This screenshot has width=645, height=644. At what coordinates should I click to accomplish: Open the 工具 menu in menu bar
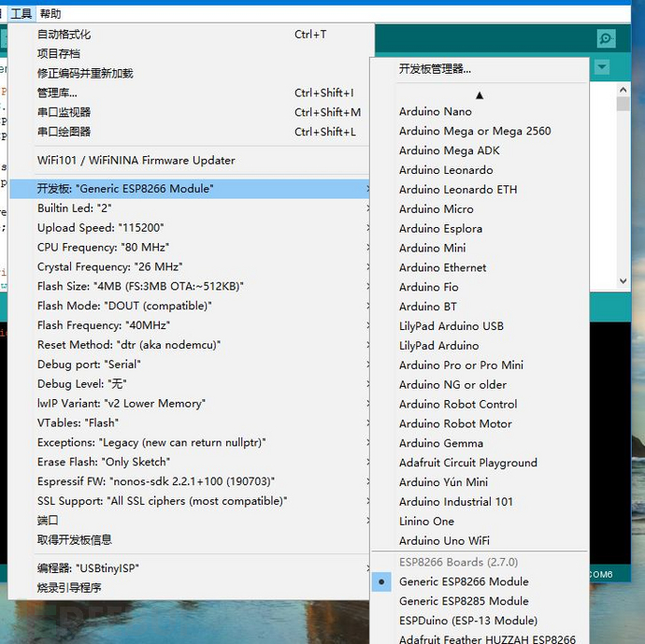[x=21, y=14]
